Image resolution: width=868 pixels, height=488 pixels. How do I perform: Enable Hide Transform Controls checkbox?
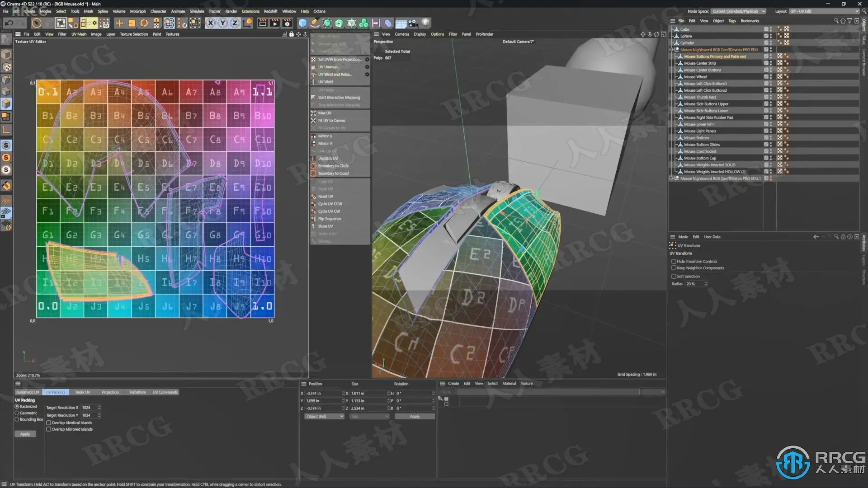point(674,262)
